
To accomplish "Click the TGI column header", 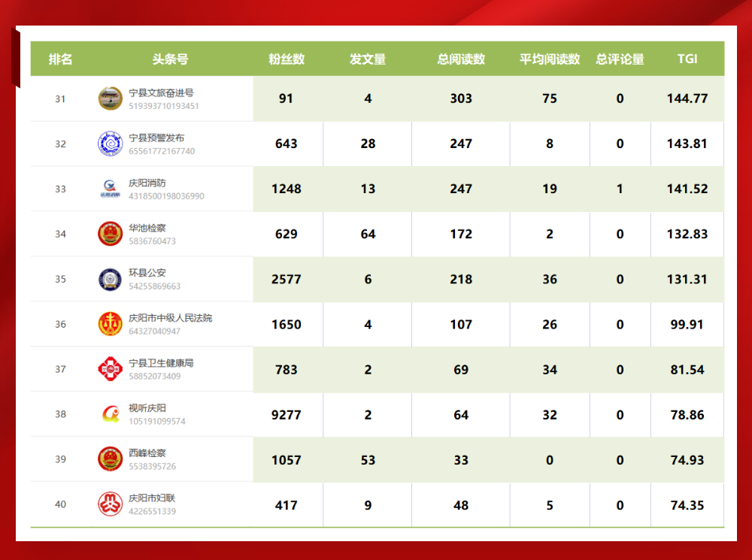I will (687, 59).
